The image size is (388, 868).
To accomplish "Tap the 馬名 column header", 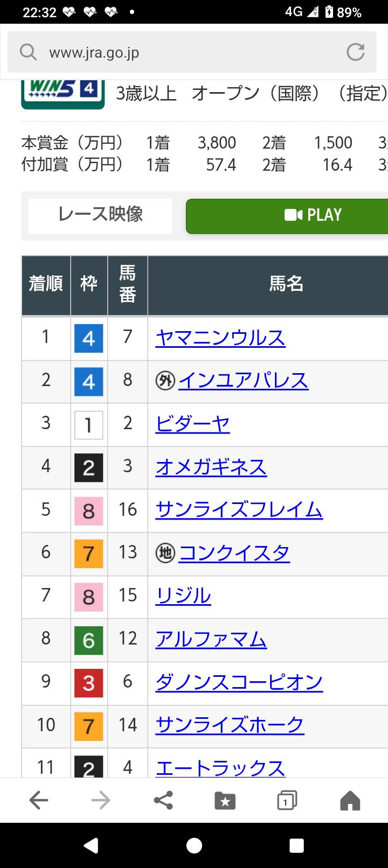I will [x=286, y=284].
